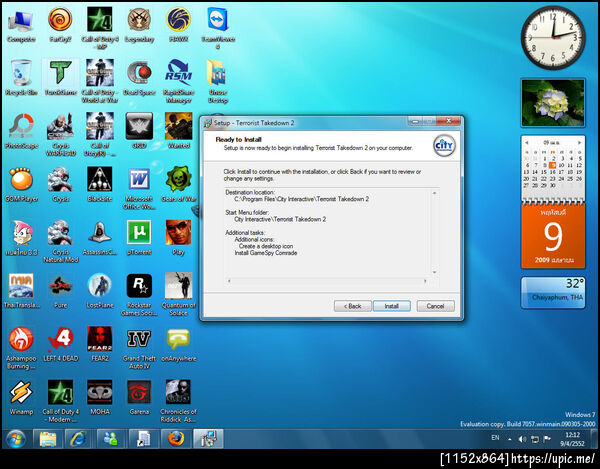Click the highlighted day 9 in the calendar gadget

tap(552, 165)
